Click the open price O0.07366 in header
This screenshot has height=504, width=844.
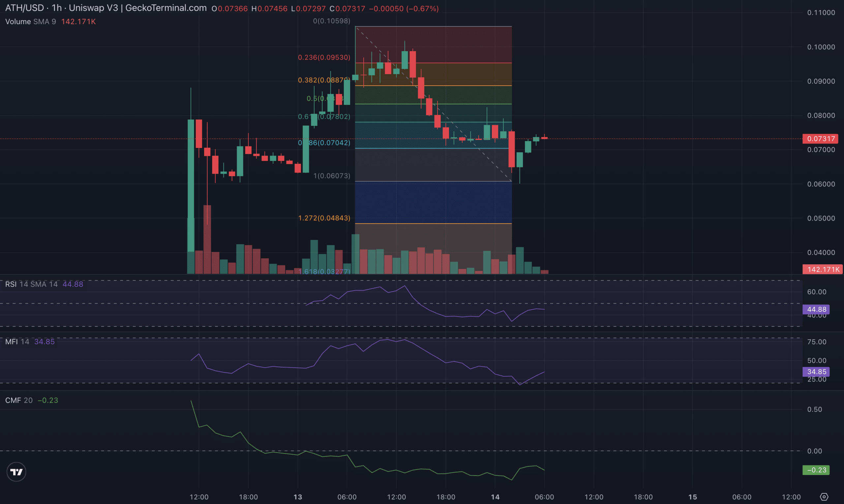coord(229,9)
